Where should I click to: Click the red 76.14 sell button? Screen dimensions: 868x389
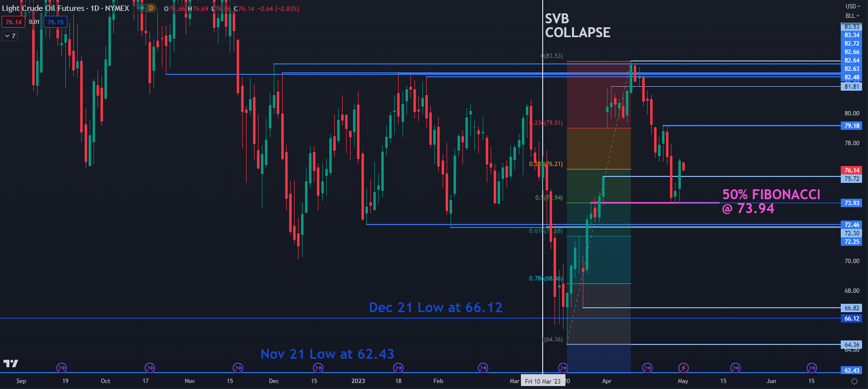click(x=13, y=22)
